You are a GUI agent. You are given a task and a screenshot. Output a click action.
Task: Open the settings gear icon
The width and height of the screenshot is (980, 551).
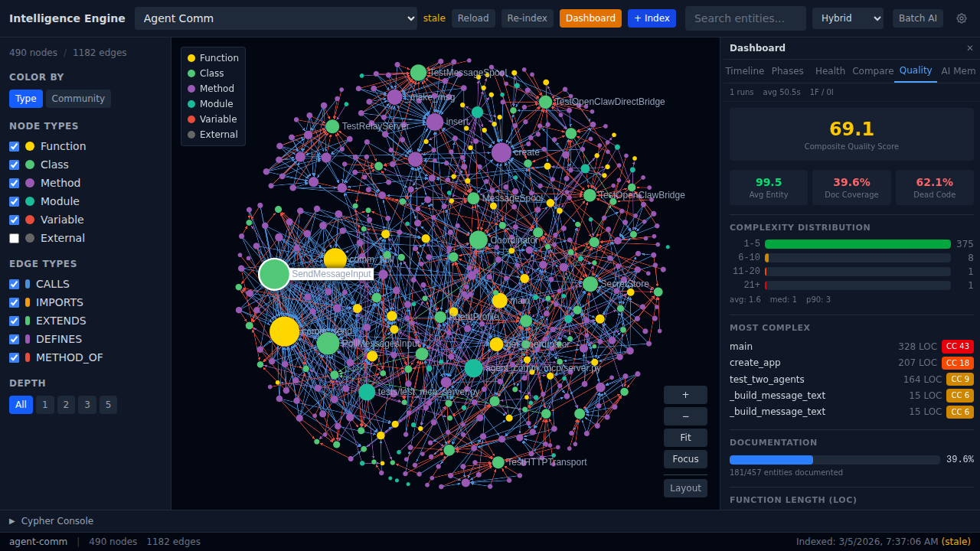click(x=962, y=18)
